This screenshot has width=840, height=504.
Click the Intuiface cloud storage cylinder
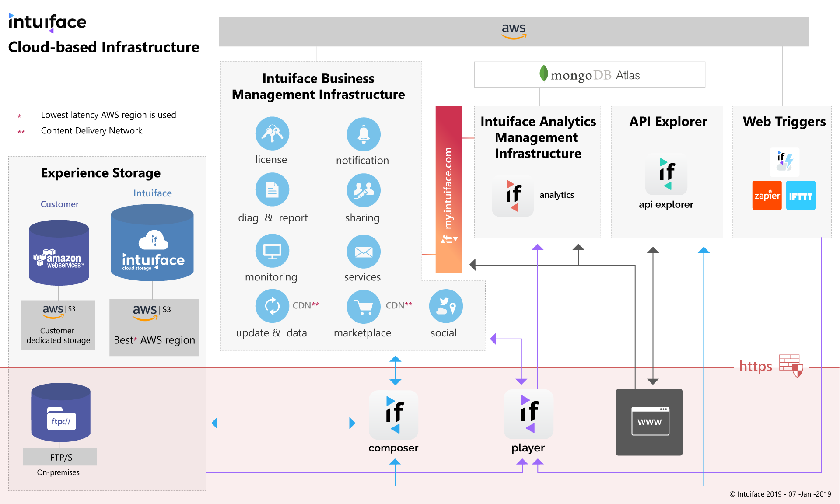point(152,243)
